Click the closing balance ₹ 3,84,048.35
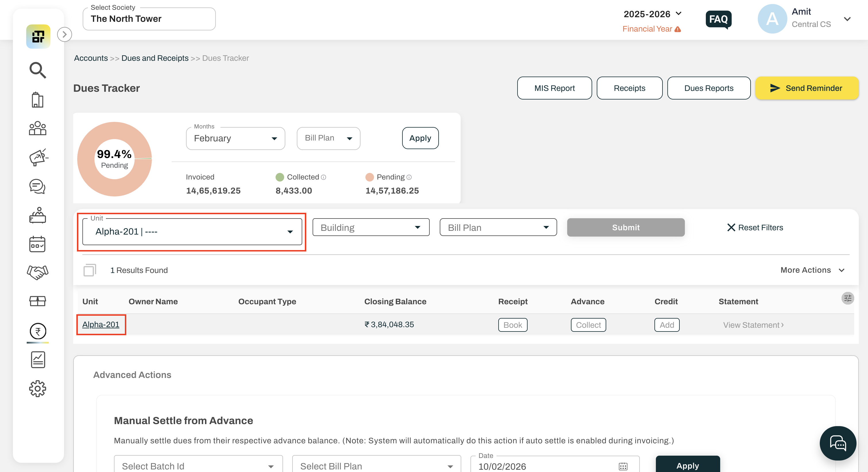Viewport: 868px width, 472px height. [389, 325]
